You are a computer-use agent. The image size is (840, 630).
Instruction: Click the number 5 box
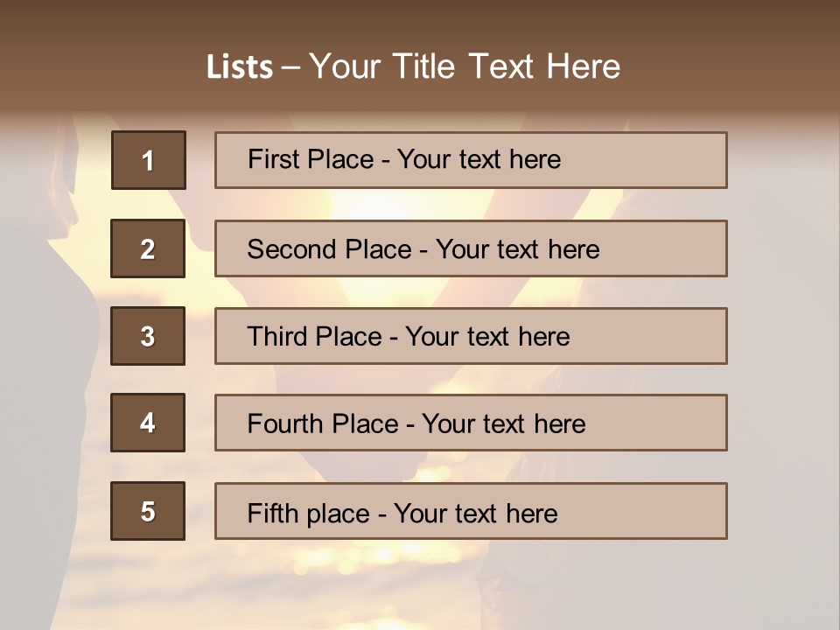pos(148,511)
